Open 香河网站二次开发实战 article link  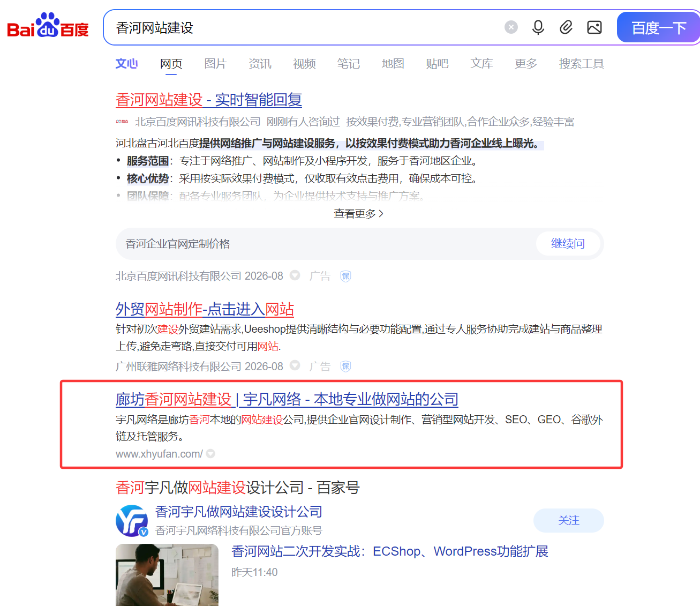[390, 551]
